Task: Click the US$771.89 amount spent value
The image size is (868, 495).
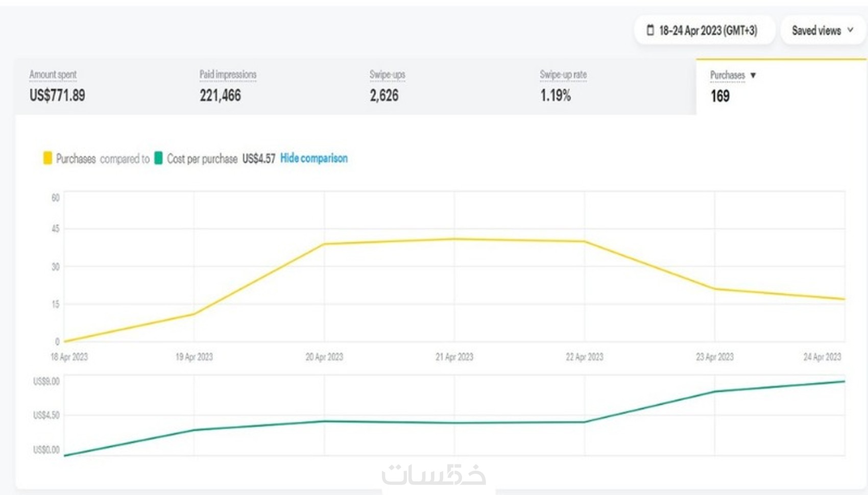Action: tap(57, 95)
